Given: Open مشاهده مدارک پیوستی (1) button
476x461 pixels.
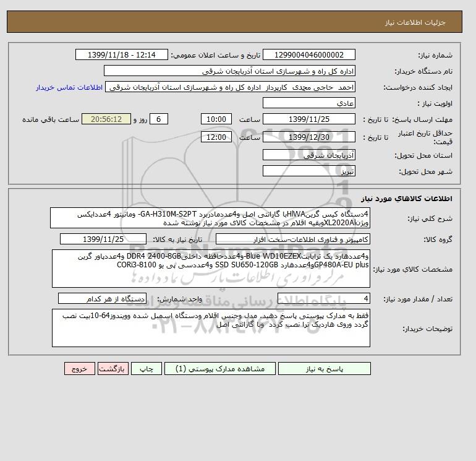Looking at the screenshot, I should point(220,369).
